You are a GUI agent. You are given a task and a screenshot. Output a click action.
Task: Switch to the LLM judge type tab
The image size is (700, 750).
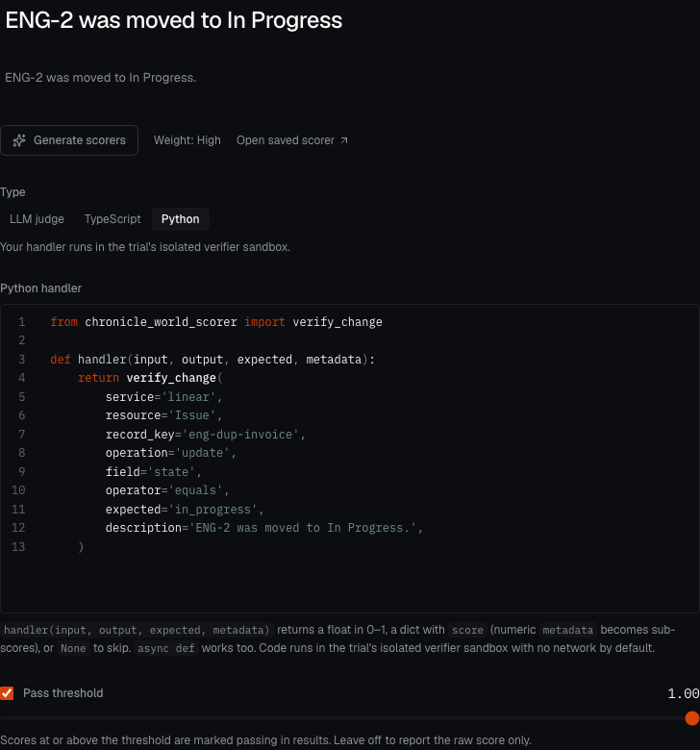[37, 219]
